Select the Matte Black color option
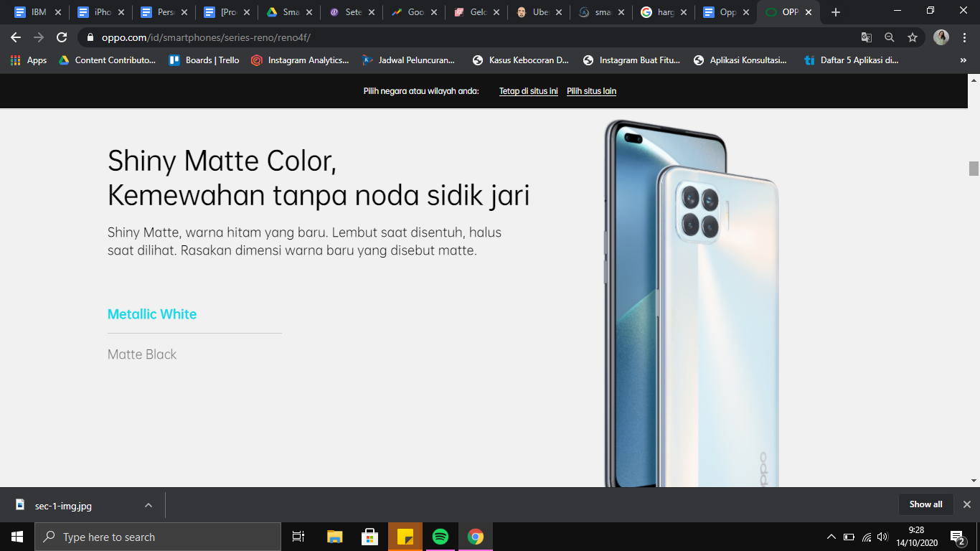980x551 pixels. 142,354
